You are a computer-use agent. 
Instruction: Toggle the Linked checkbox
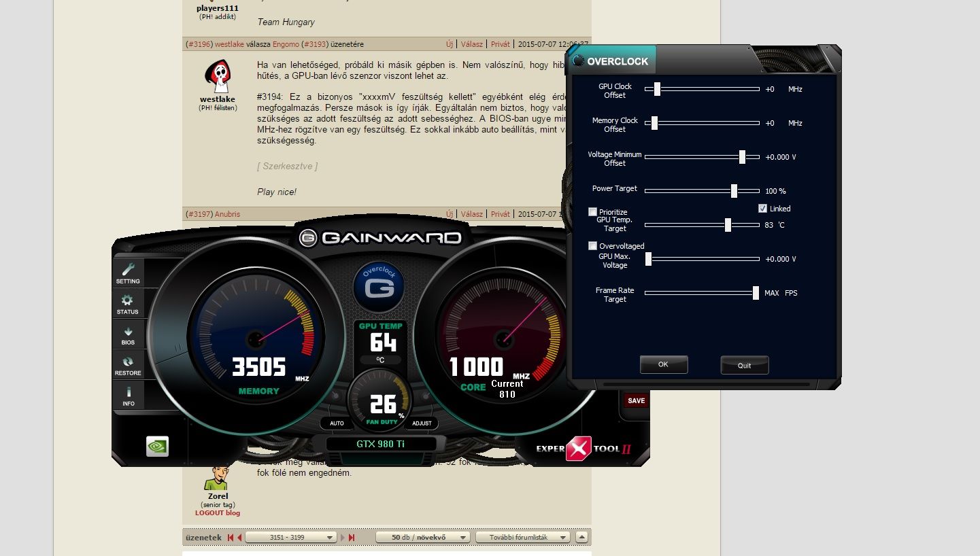(762, 209)
